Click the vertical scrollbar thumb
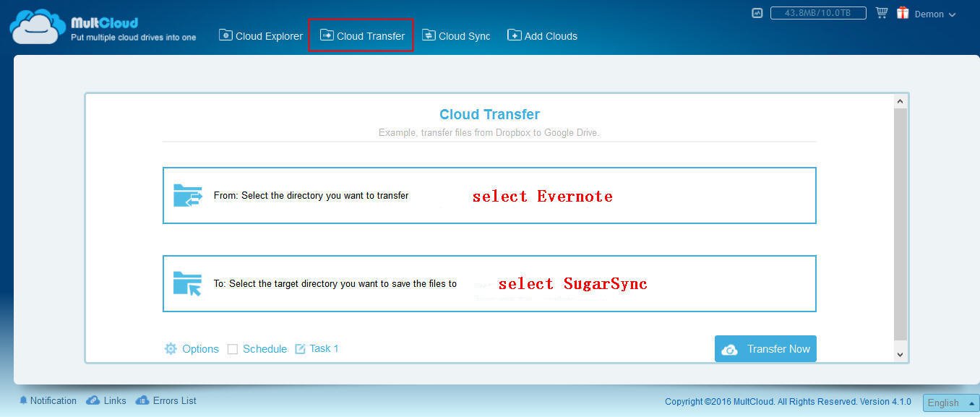 pyautogui.click(x=900, y=223)
